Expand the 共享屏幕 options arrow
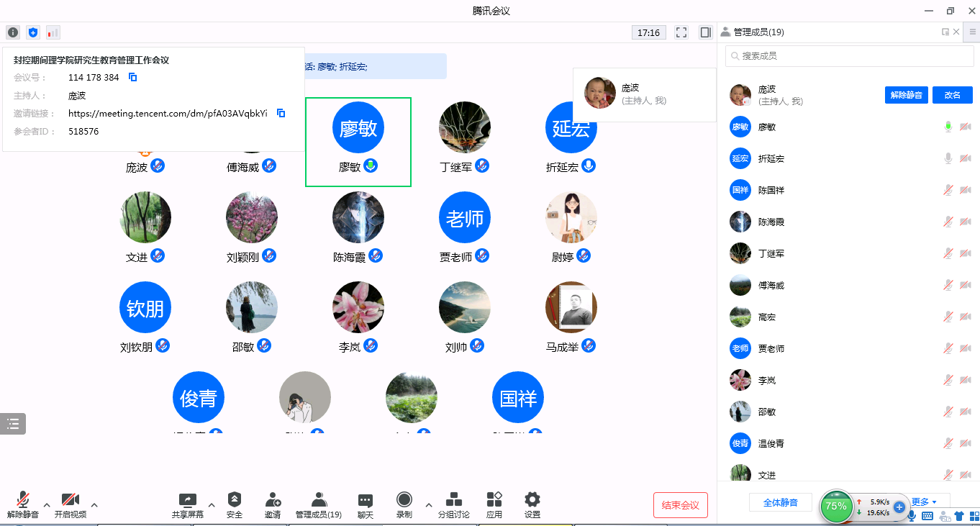 click(212, 504)
